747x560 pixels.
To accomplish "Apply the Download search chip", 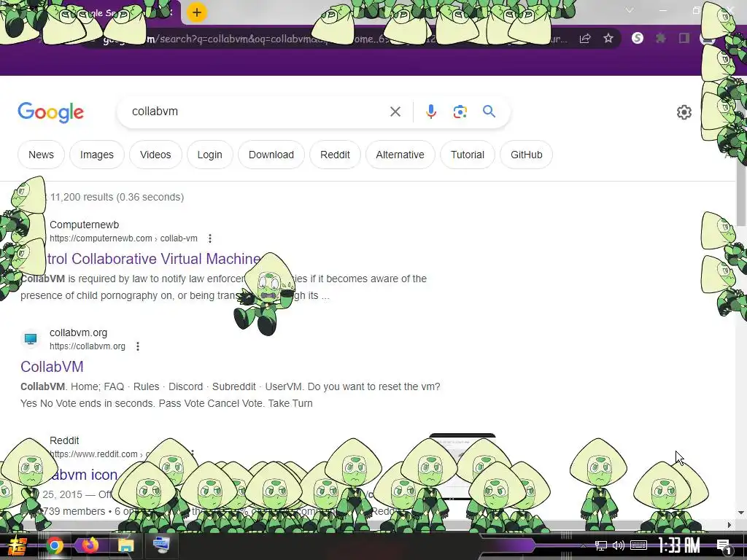I will (x=271, y=155).
